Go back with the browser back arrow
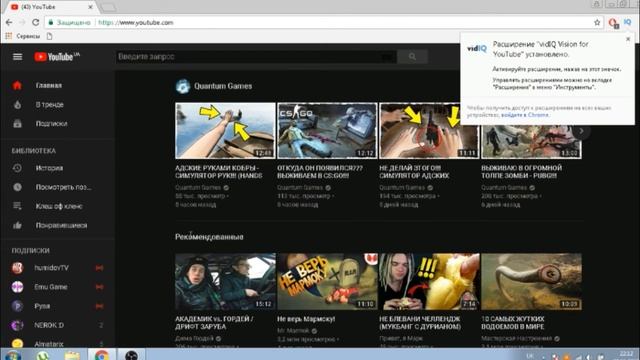This screenshot has height=360, width=640. (x=9, y=22)
